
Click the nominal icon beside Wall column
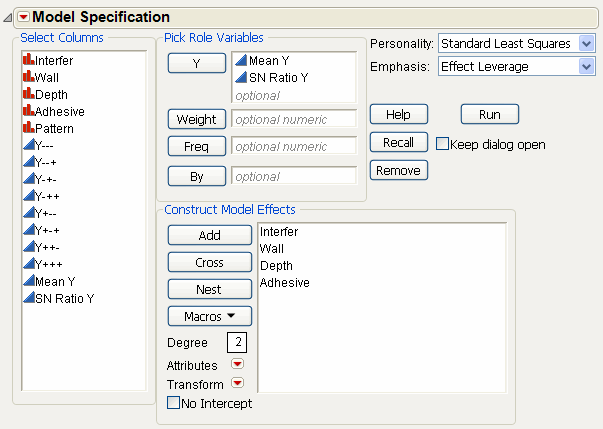27,78
